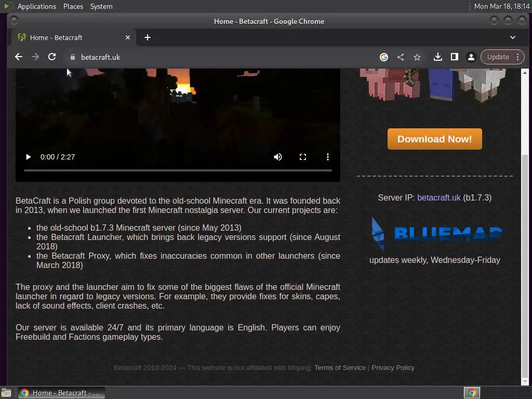Image resolution: width=532 pixels, height=399 pixels.
Task: Open the Terms of Service link
Action: (340, 368)
